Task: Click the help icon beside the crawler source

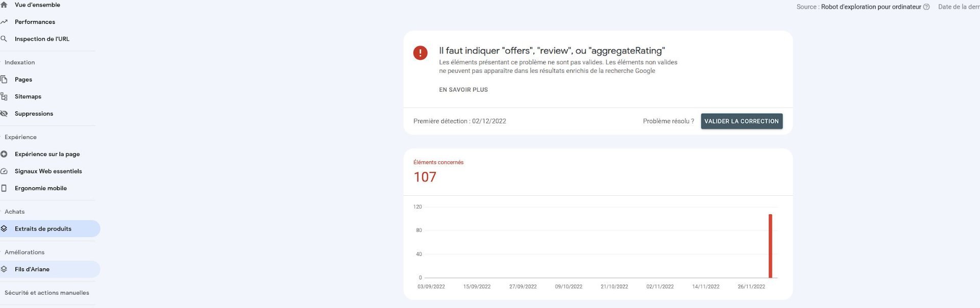Action: tap(926, 7)
